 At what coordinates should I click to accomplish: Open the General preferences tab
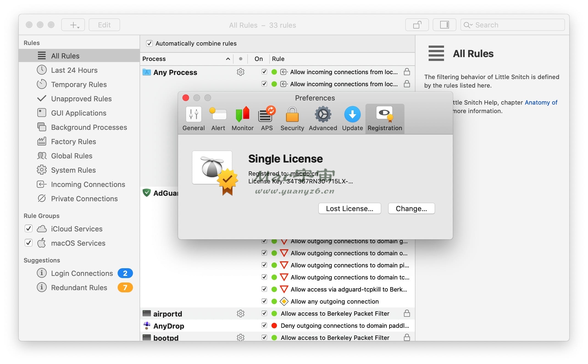coord(193,118)
